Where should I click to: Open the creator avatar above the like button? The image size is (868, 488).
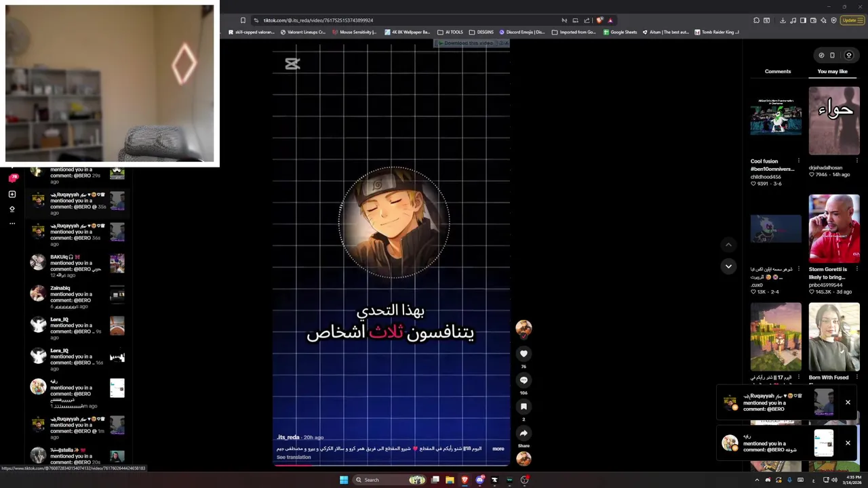524,329
